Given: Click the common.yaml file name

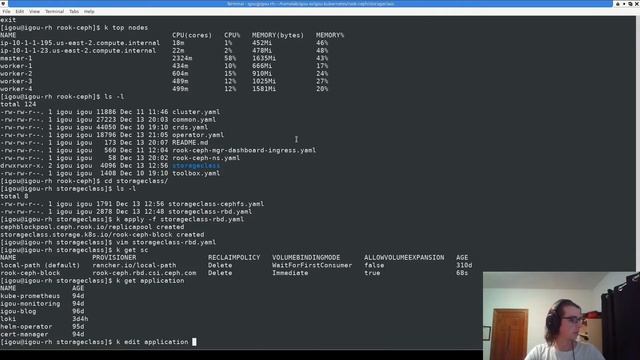Looking at the screenshot, I should 194,120.
